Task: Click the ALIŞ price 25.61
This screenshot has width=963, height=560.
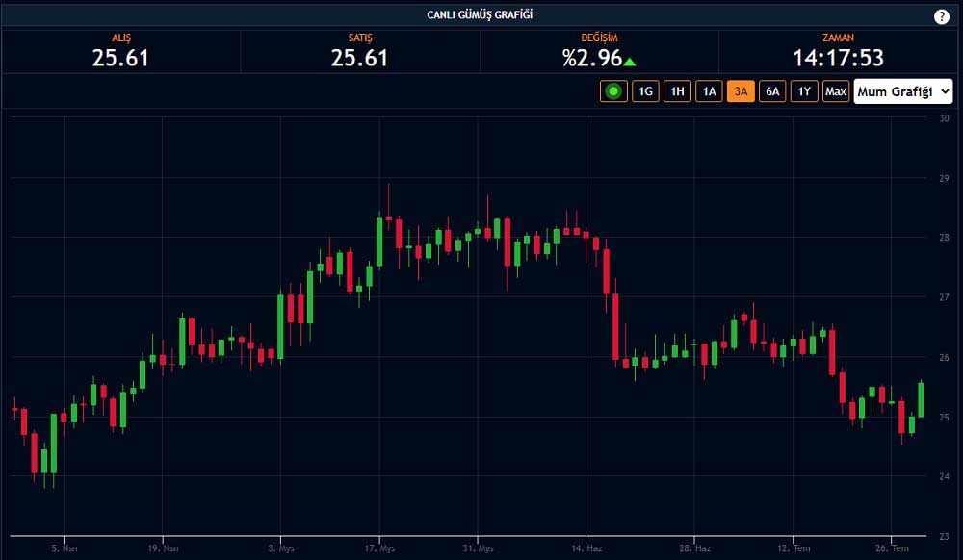Action: 120,59
